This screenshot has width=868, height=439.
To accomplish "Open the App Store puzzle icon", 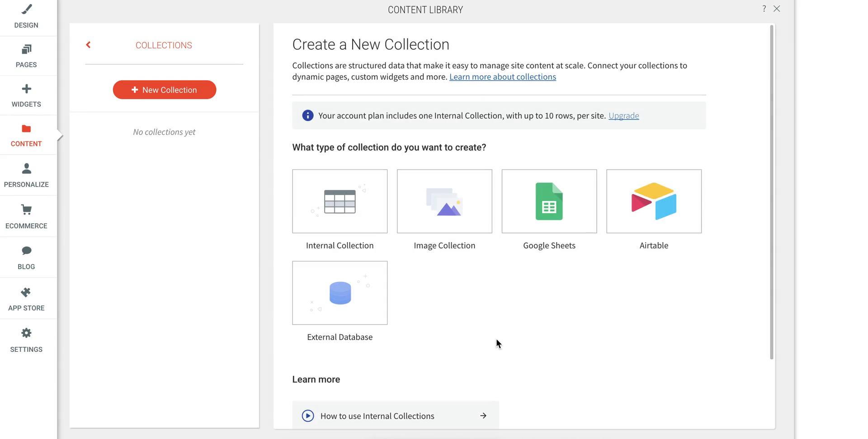I will point(26,292).
